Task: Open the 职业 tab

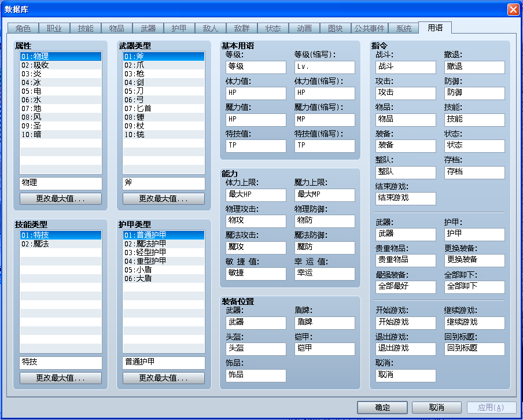Action: [54, 28]
